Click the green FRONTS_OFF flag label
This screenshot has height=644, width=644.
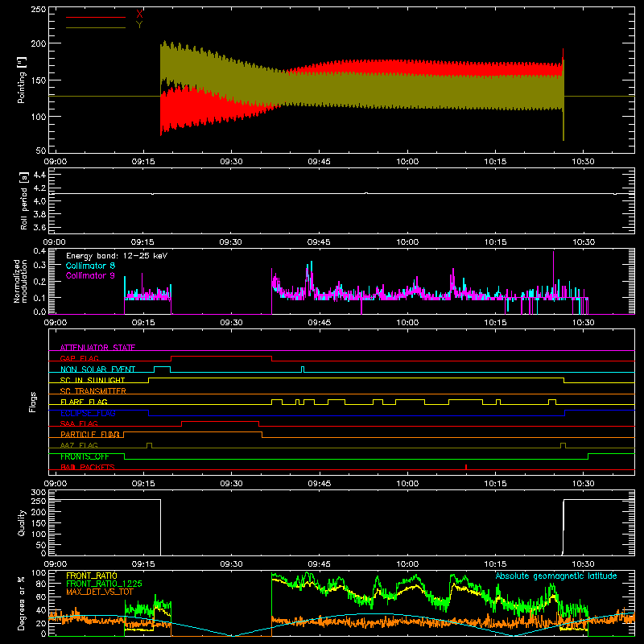tap(85, 456)
